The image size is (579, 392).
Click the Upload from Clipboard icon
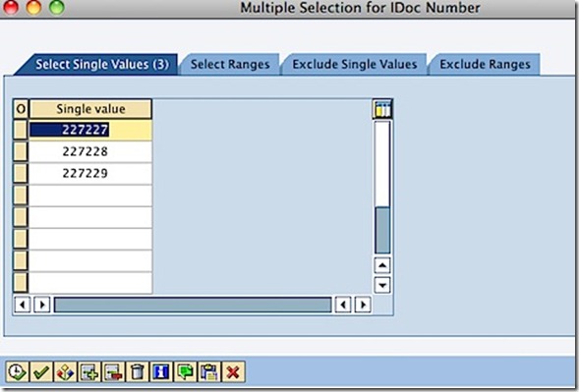click(x=209, y=371)
